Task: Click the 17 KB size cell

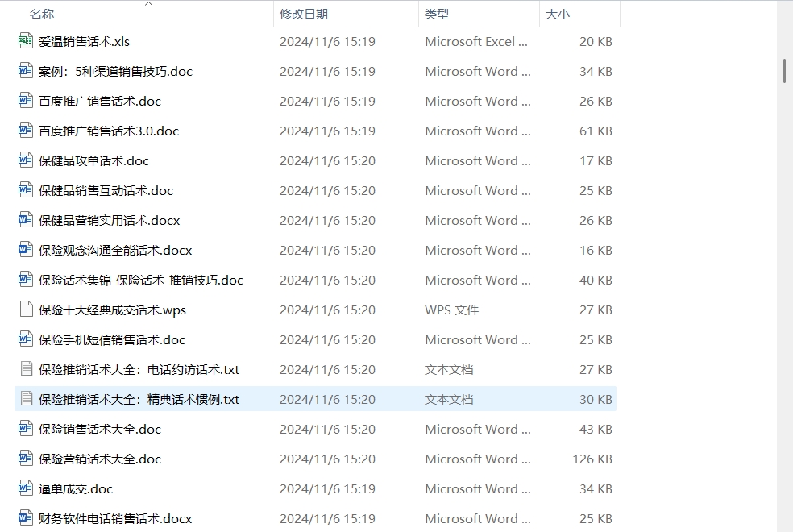Action: (x=596, y=161)
